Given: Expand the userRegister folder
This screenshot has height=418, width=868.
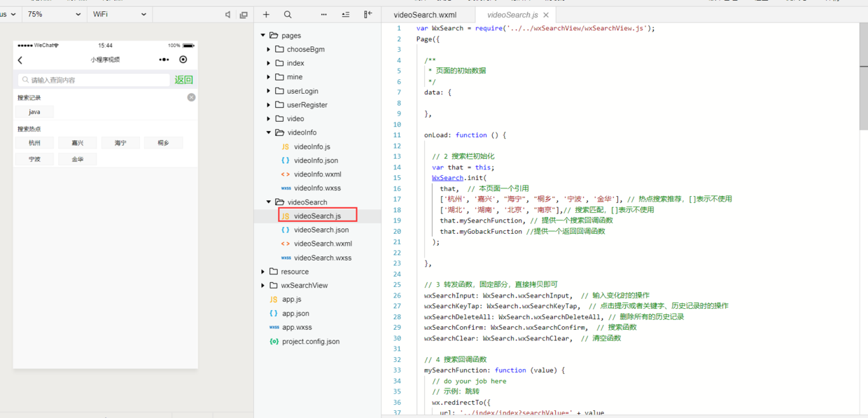Looking at the screenshot, I should (x=269, y=105).
